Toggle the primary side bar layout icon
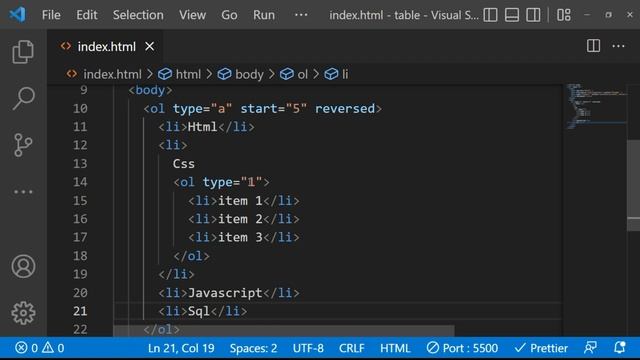 [x=490, y=15]
